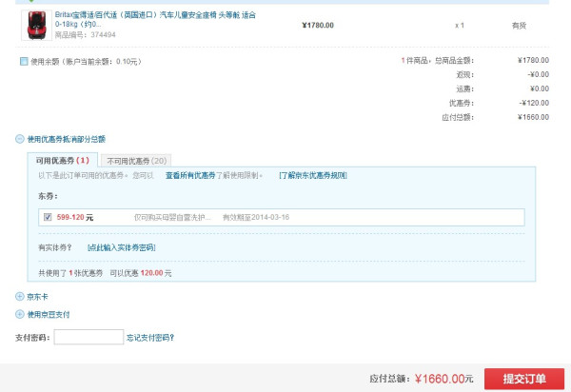Screen dimensions: 571x392
Task: Click the product number 374494 text
Action: [x=103, y=34]
